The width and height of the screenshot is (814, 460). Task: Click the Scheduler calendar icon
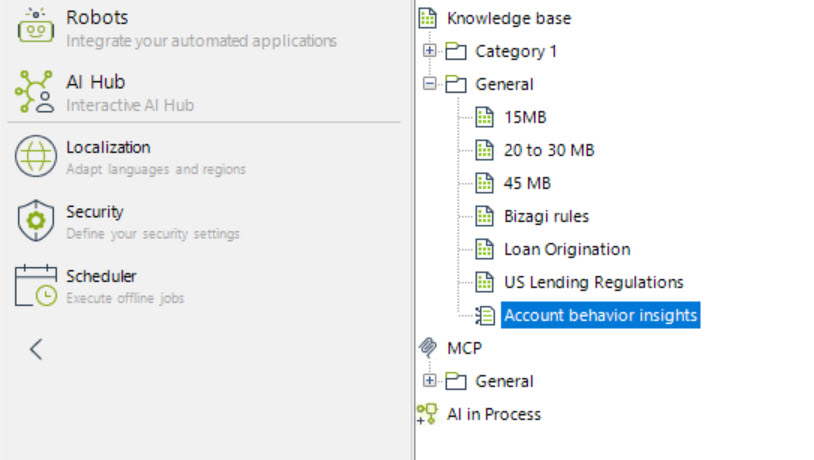coord(36,286)
